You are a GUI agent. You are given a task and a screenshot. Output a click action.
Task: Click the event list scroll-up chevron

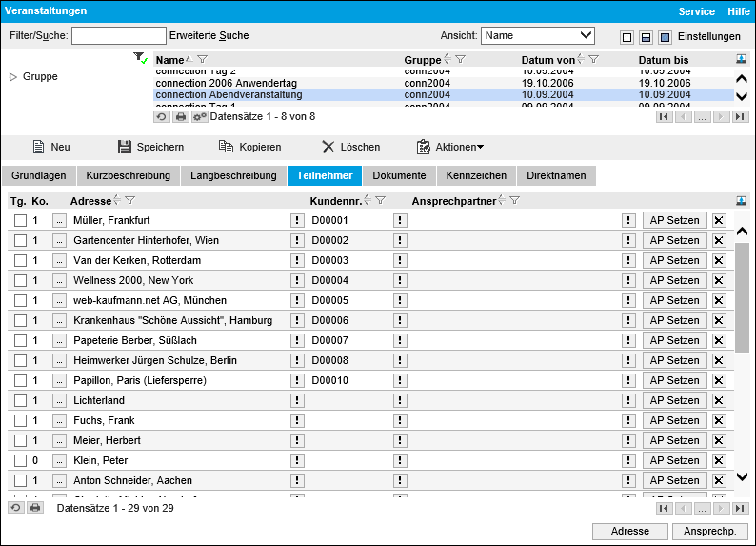click(x=742, y=79)
